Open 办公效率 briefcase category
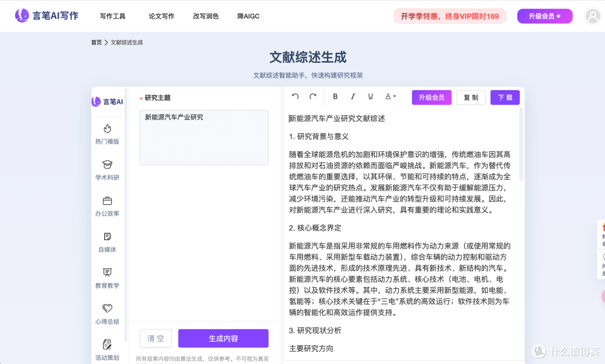 pyautogui.click(x=107, y=206)
